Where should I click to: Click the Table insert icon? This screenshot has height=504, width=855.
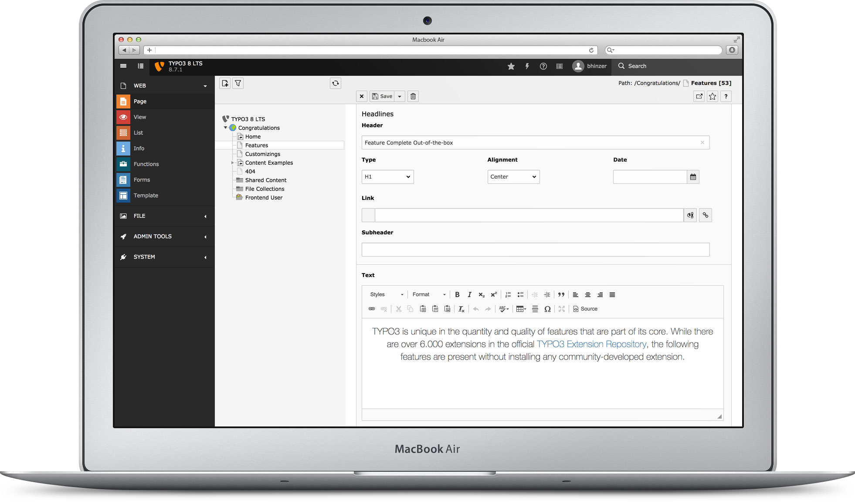tap(519, 308)
